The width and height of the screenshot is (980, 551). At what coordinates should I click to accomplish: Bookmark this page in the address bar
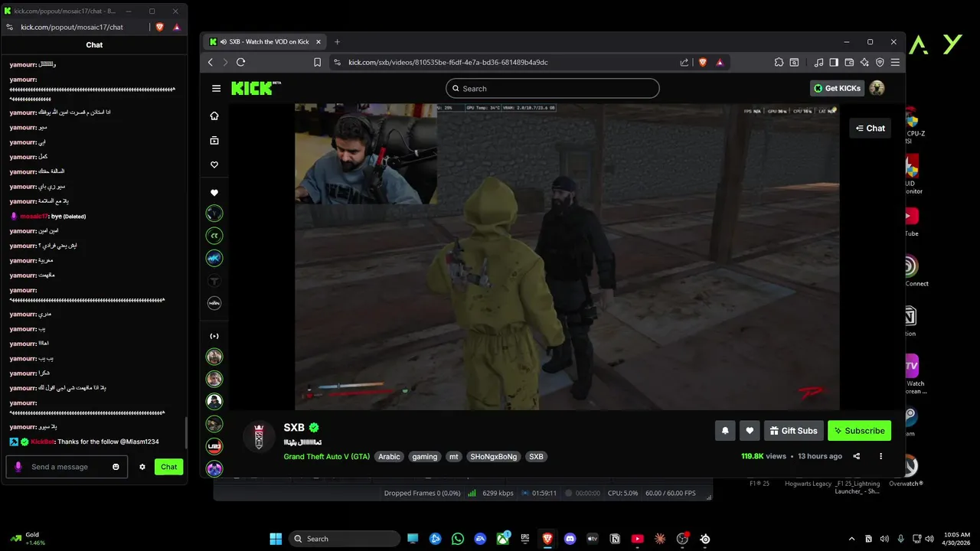(x=317, y=63)
